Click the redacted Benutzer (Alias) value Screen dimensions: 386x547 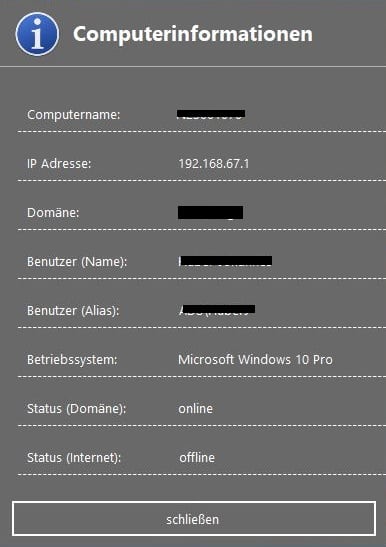[x=217, y=310]
